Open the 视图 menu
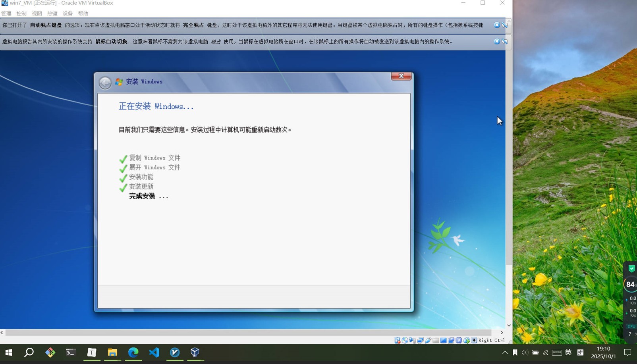 tap(37, 13)
